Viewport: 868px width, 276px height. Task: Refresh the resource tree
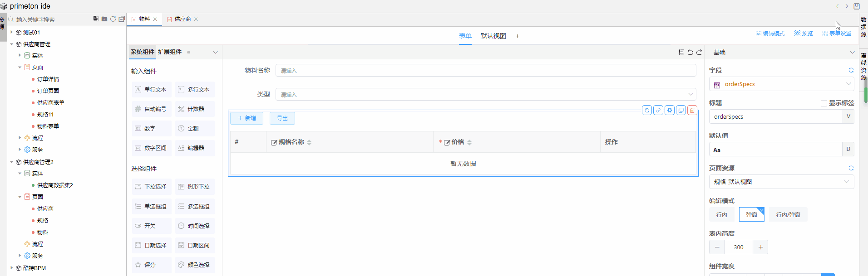(x=113, y=19)
